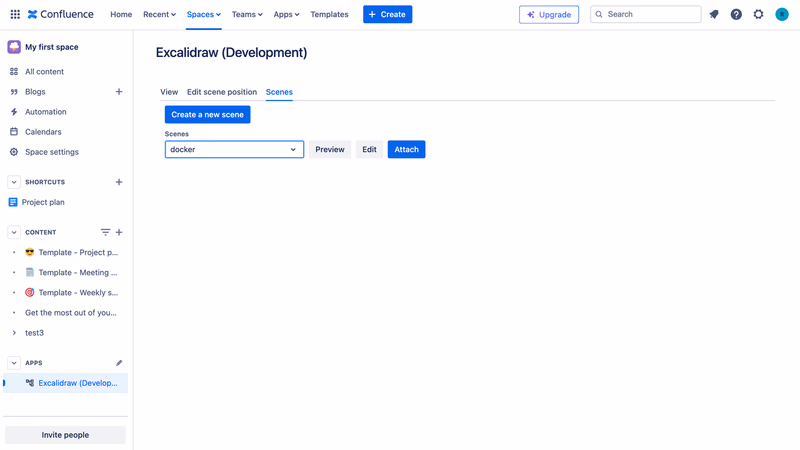Viewport: 800px width, 450px height.
Task: Click the Automation lightning icon
Action: (14, 112)
